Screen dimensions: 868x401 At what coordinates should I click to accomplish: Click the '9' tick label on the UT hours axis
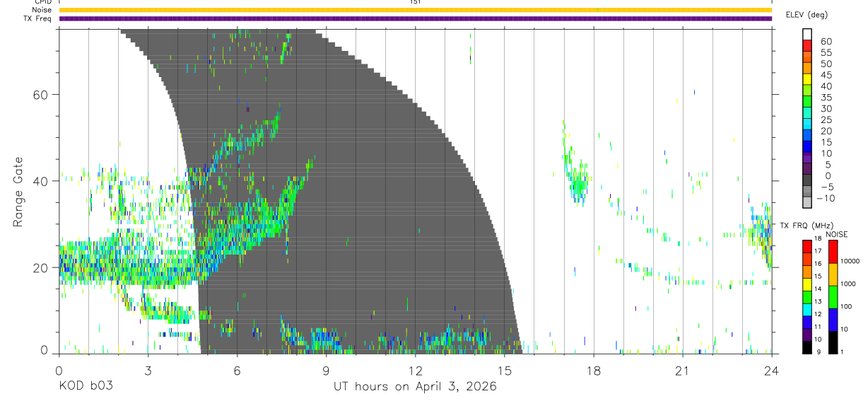tap(326, 370)
